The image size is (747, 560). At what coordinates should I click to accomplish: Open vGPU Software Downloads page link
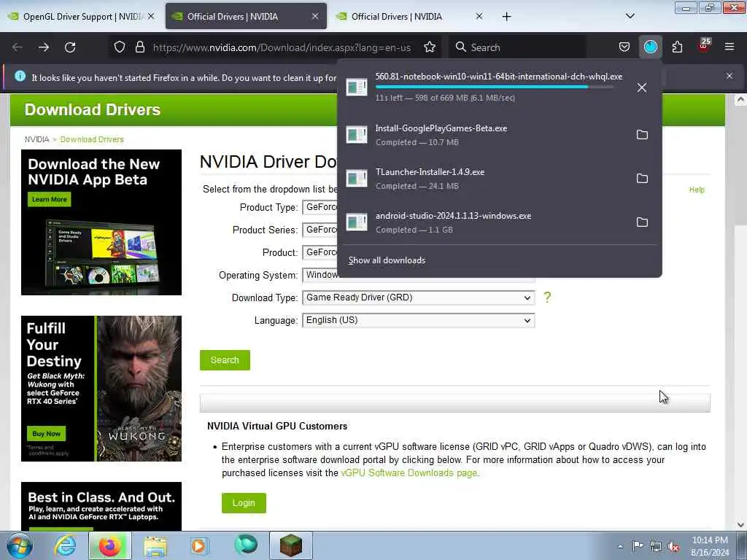[x=409, y=472]
